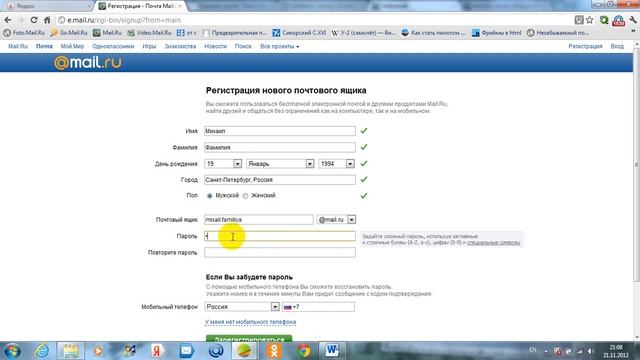Open the Фреймы в html bookmark
The image size is (640, 360).
(x=497, y=33)
